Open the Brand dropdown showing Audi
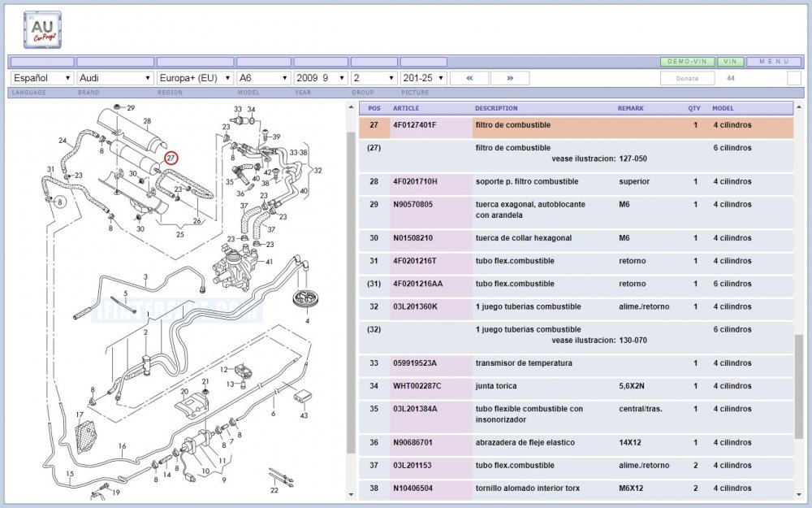Screen dimensions: 812x508 click(x=115, y=78)
